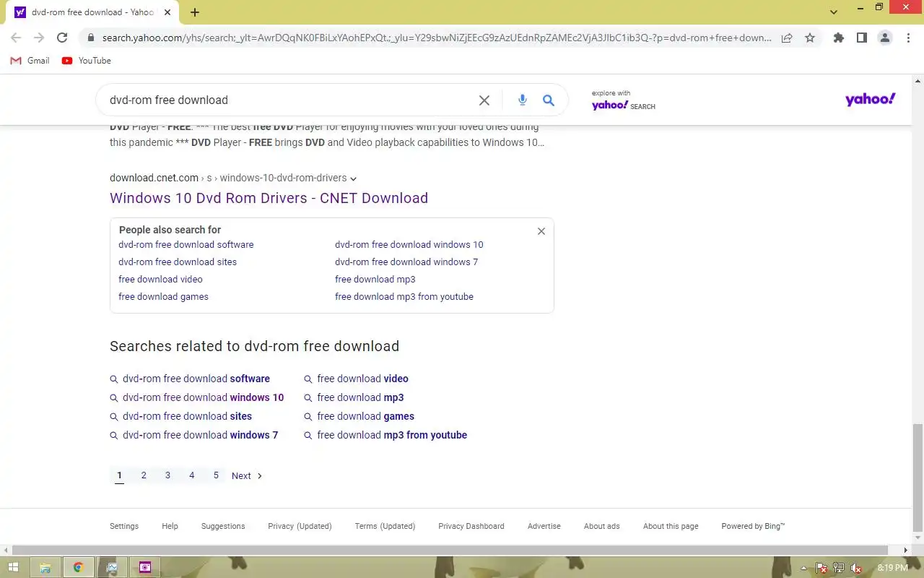
Task: Open related search dvd-rom free download windows 7
Action: (201, 435)
